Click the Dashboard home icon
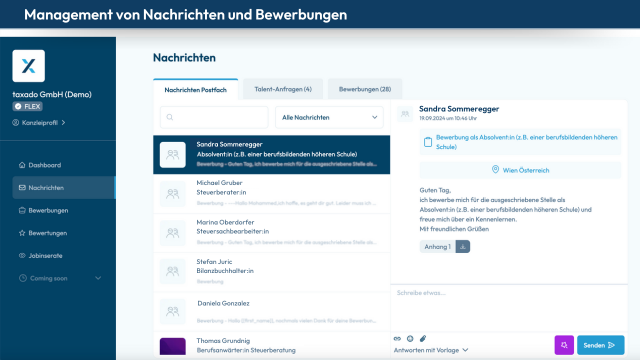Viewport: 640px width, 360px height. tap(22, 165)
